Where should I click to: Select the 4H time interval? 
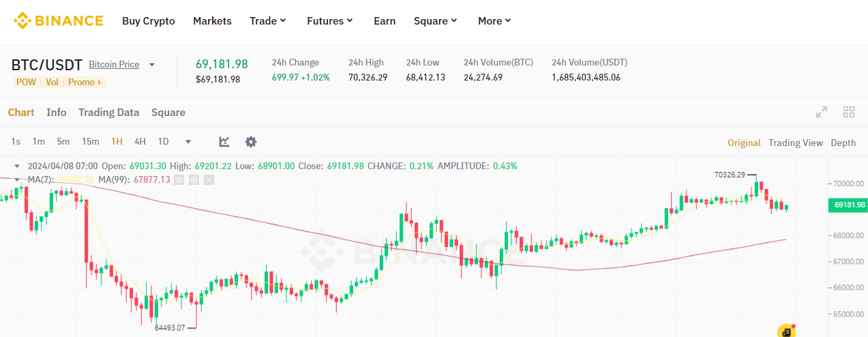tap(140, 142)
